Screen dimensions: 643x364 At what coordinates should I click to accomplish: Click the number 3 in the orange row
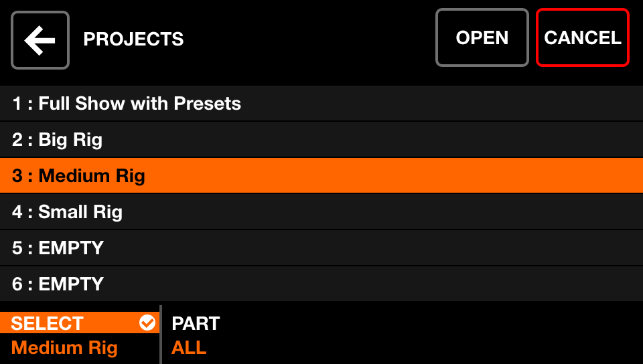(x=17, y=176)
